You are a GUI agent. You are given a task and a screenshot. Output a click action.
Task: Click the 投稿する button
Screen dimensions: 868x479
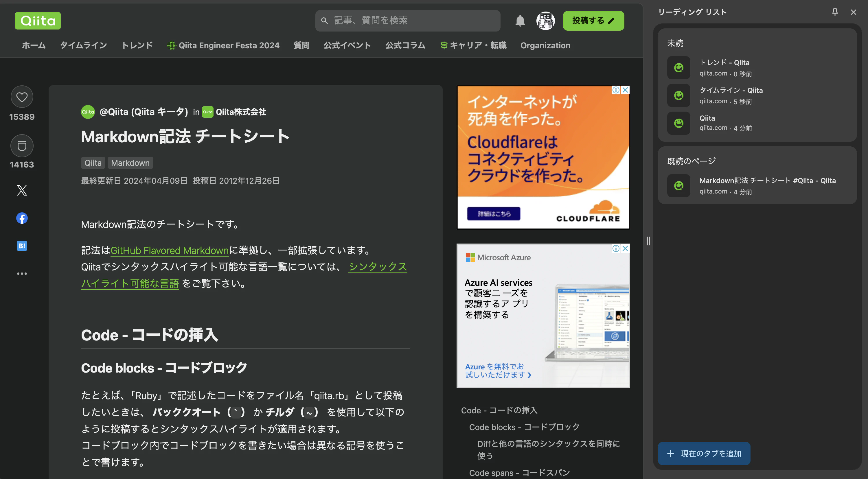tap(593, 21)
